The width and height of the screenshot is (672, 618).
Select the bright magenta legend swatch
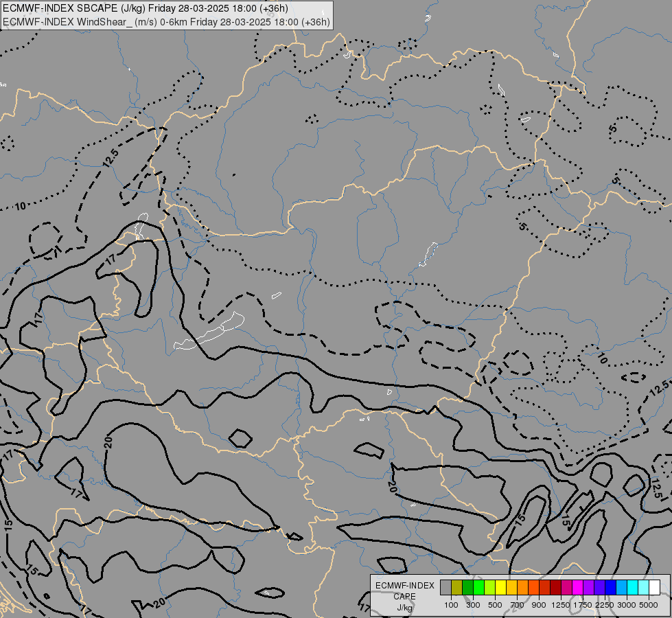pos(578,588)
